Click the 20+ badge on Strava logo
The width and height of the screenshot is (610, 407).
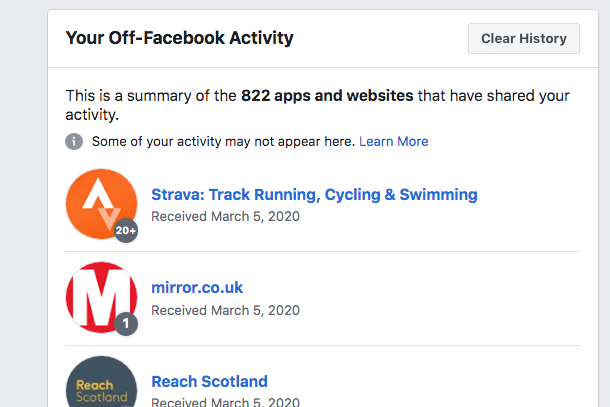[126, 229]
